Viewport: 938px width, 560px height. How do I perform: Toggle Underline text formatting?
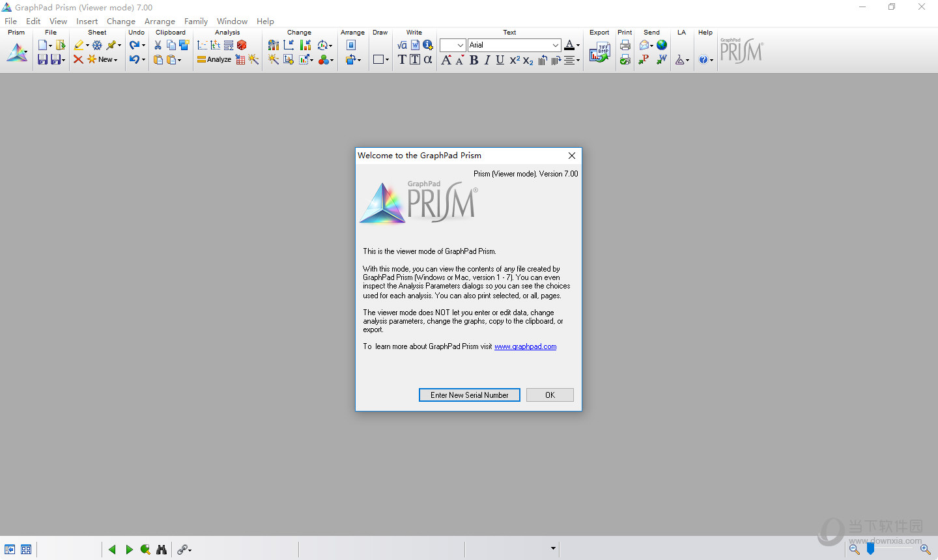500,60
